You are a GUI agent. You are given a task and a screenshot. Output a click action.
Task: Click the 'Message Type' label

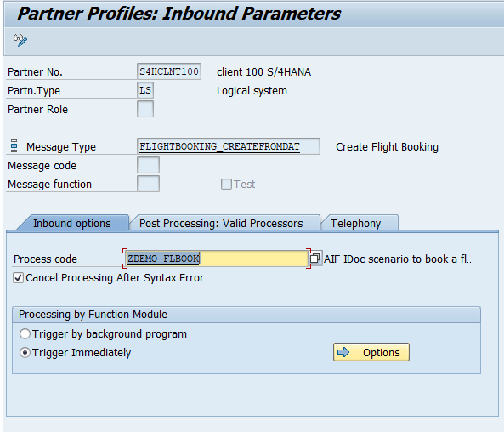[x=61, y=146]
